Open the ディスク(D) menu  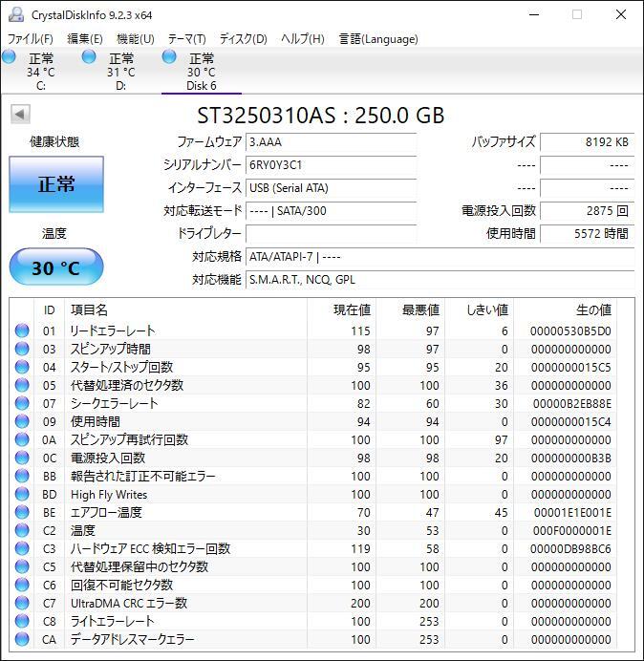[243, 39]
